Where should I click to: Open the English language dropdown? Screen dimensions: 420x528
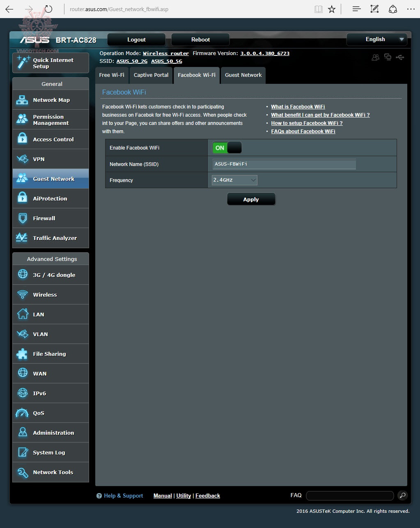[x=376, y=39]
